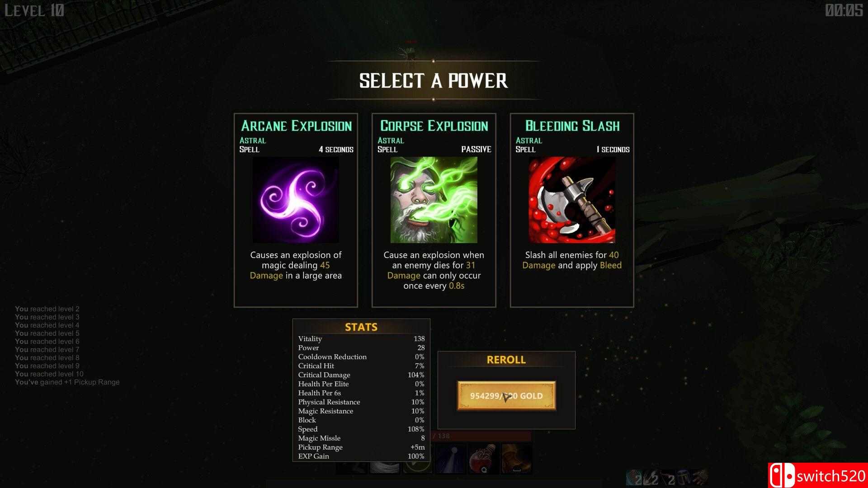Click the STATS panel header
Image resolution: width=868 pixels, height=488 pixels.
pos(361,327)
